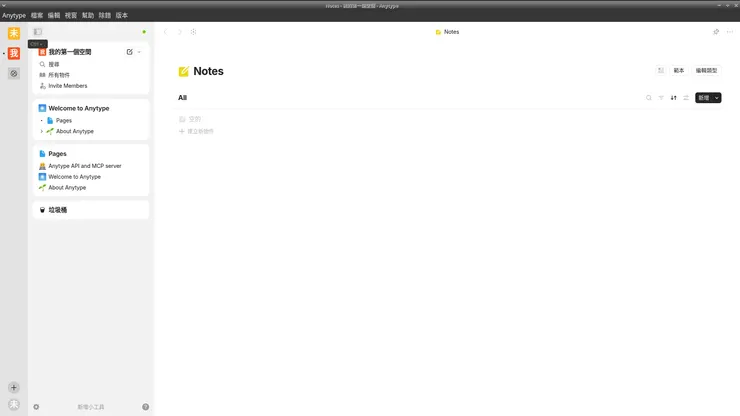This screenshot has height=416, width=740.
Task: Open the three-dot more menu
Action: (x=730, y=32)
